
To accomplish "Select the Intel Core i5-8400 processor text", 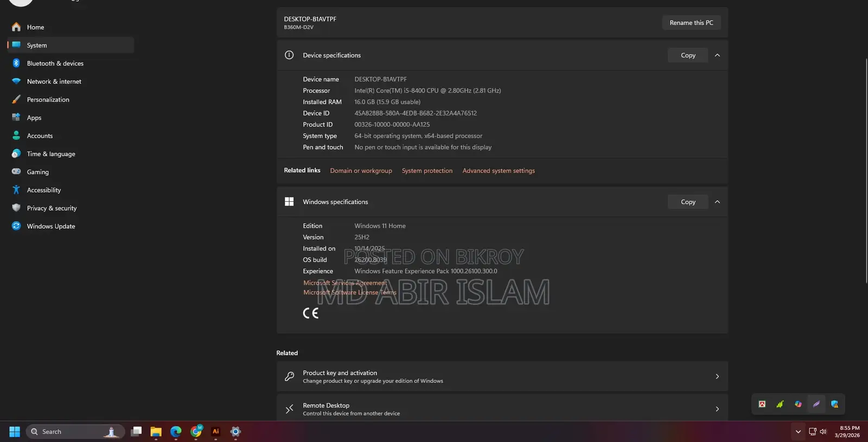I will click(427, 91).
